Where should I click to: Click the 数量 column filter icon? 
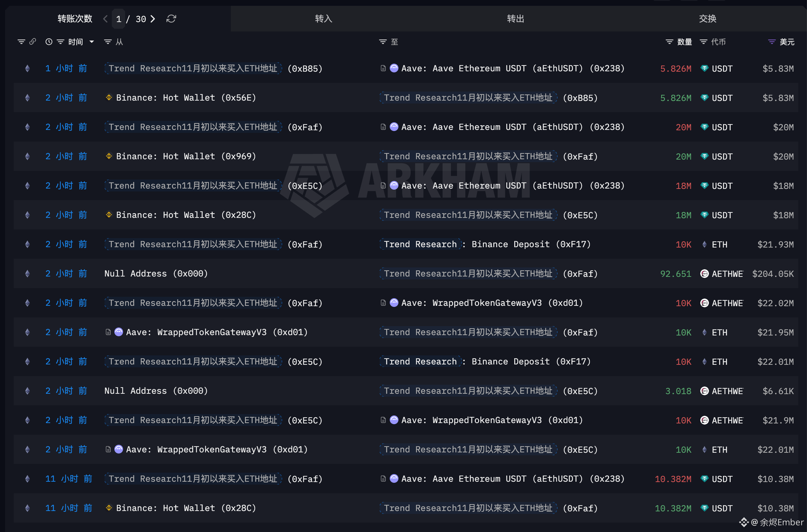pyautogui.click(x=669, y=42)
